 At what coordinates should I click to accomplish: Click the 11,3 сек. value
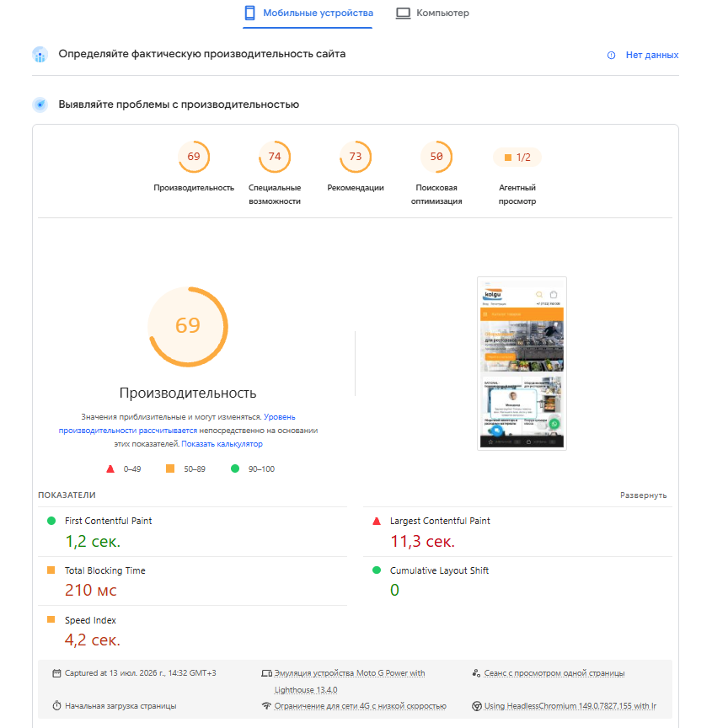[422, 541]
